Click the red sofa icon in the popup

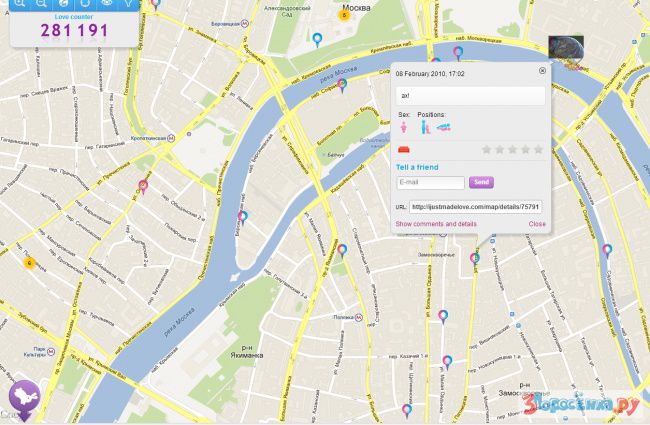(x=405, y=149)
